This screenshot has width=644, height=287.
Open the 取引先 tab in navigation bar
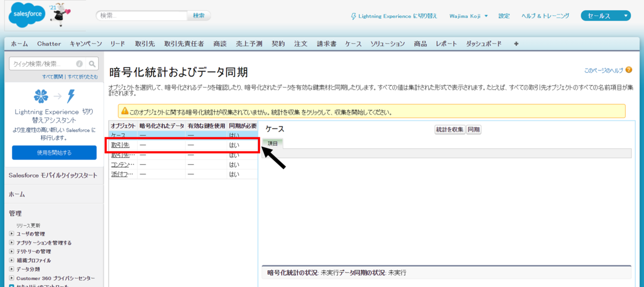(145, 44)
